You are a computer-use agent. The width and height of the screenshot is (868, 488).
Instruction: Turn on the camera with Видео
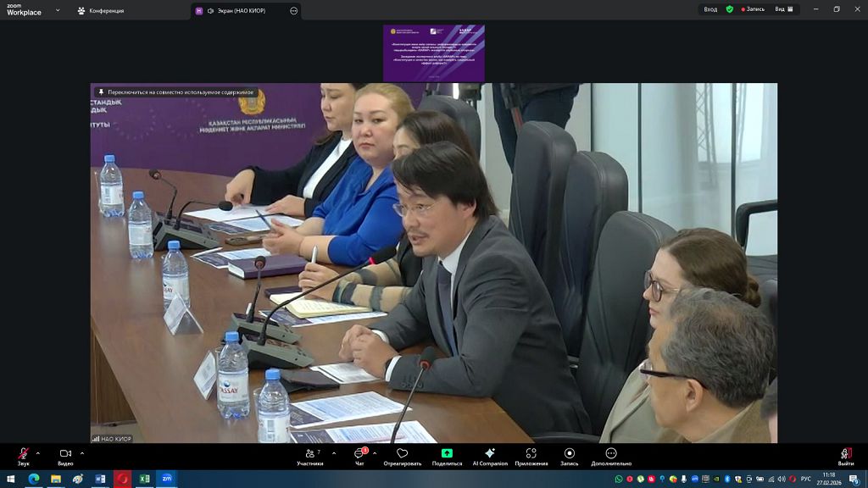65,455
